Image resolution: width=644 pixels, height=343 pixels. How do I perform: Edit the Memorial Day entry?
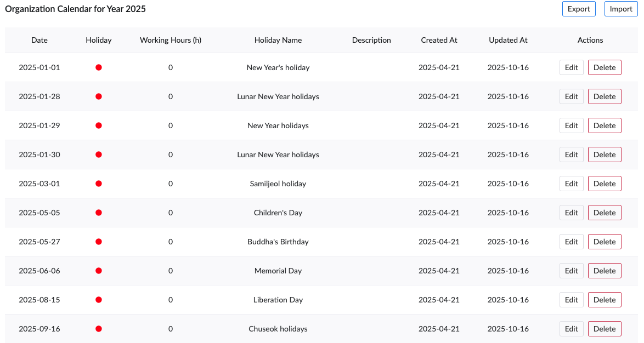click(571, 271)
